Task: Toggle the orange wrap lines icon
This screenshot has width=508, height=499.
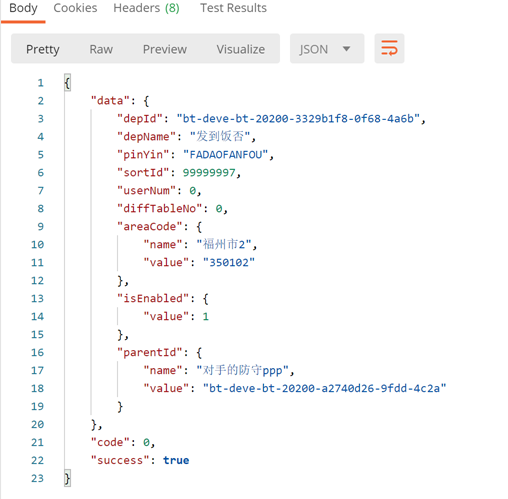Action: click(389, 48)
